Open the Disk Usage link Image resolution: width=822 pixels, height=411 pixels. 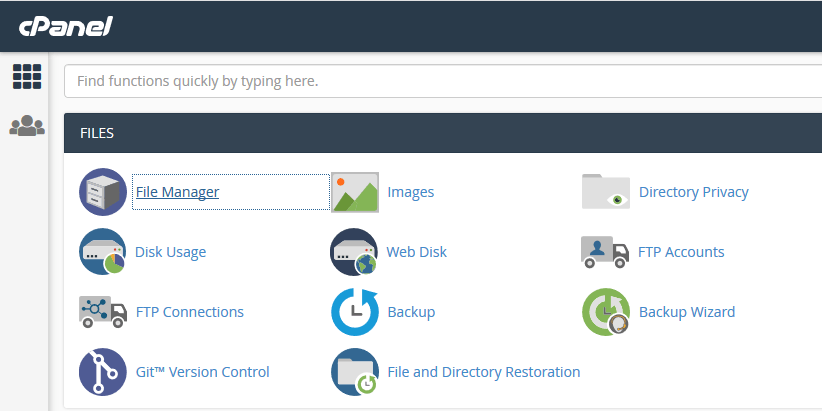[170, 252]
